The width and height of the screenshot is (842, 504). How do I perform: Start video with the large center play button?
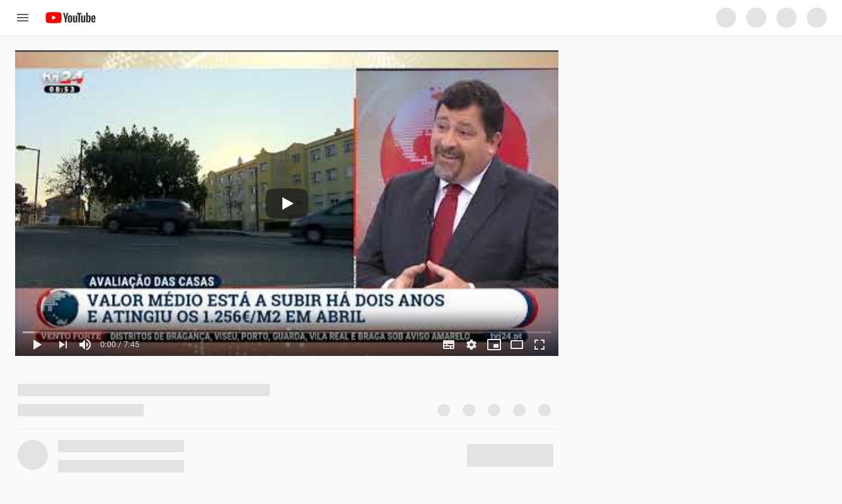[287, 203]
